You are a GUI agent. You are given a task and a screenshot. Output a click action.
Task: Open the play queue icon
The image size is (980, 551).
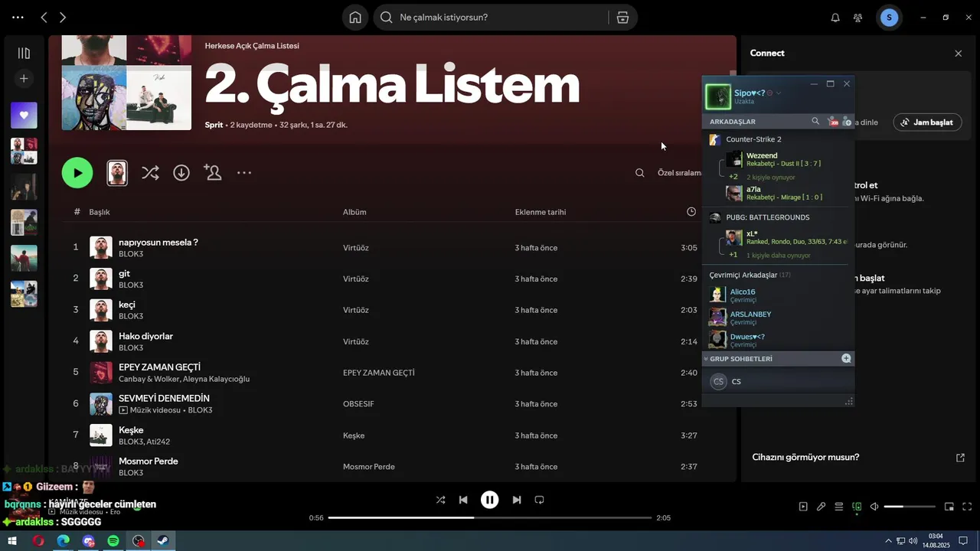pos(839,507)
